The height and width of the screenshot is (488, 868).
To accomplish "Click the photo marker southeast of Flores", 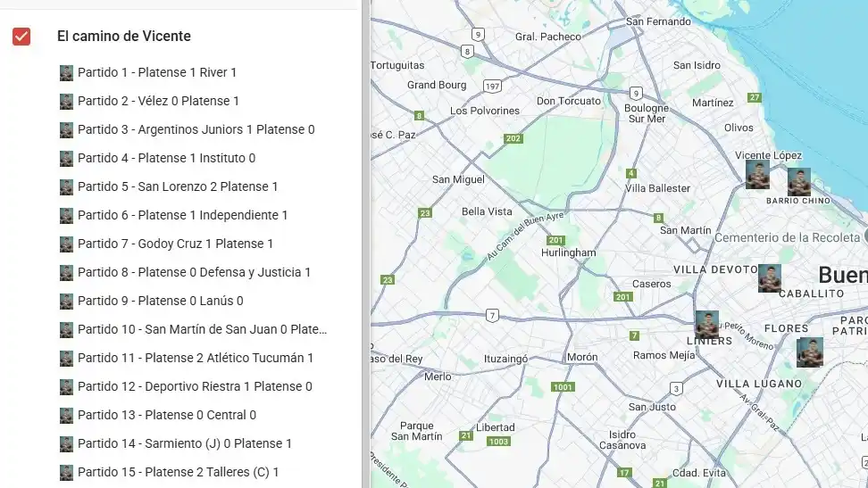I will (x=810, y=352).
